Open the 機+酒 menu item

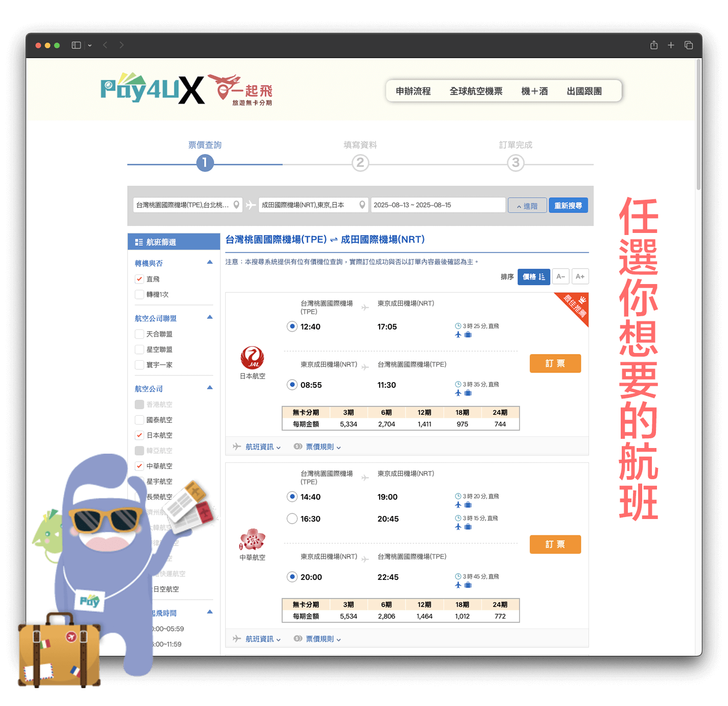534,91
